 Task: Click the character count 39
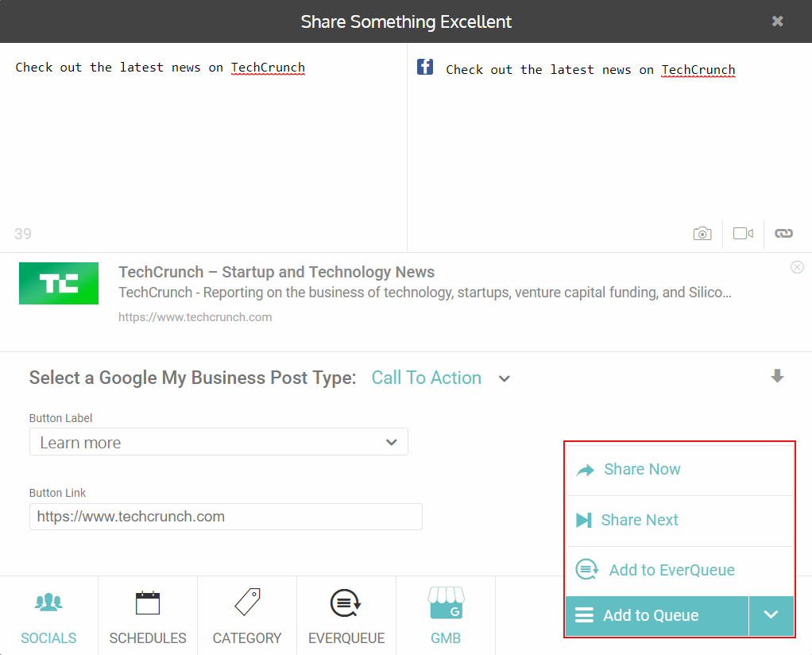tap(23, 234)
